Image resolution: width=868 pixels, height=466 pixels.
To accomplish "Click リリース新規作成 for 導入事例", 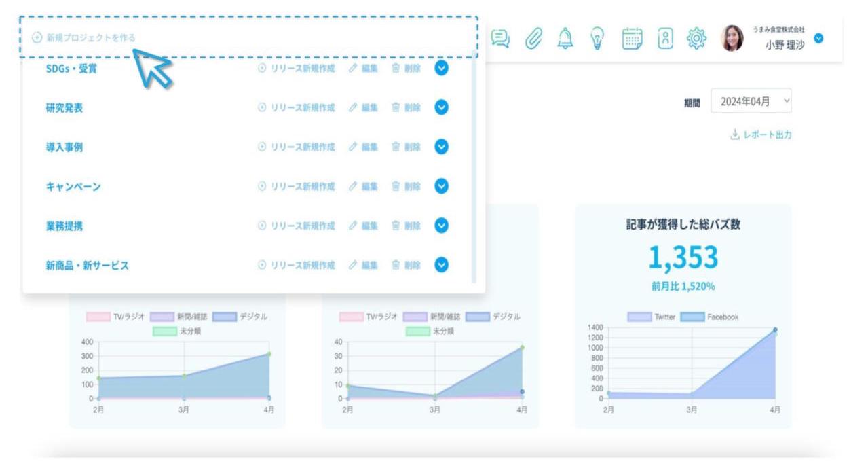I will [x=297, y=147].
